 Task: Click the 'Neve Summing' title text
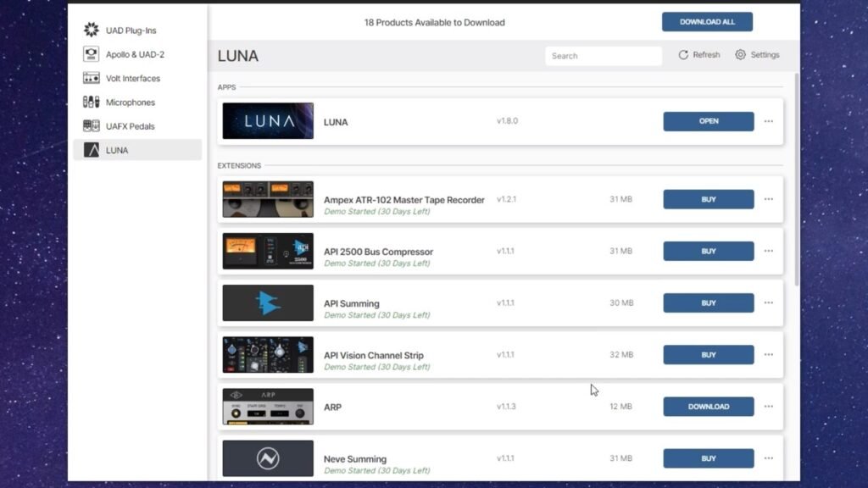click(x=355, y=458)
